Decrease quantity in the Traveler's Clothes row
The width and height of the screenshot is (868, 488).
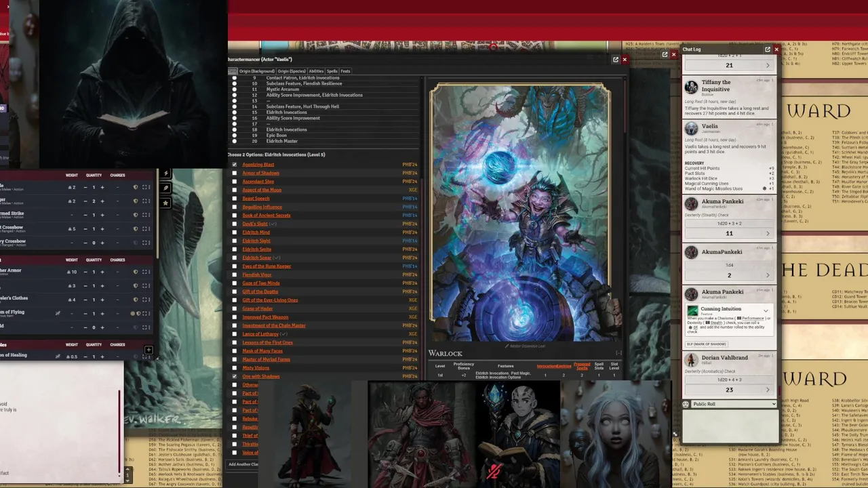pyautogui.click(x=85, y=300)
